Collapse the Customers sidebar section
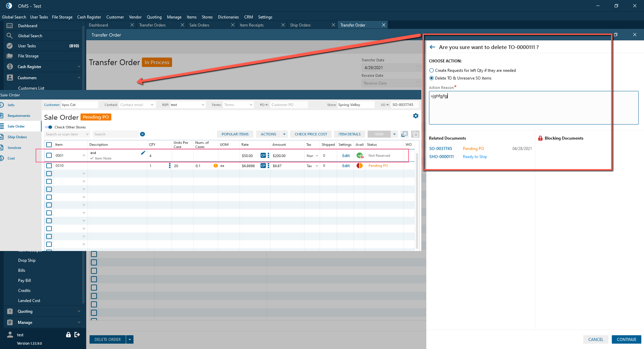The image size is (644, 349). point(79,78)
